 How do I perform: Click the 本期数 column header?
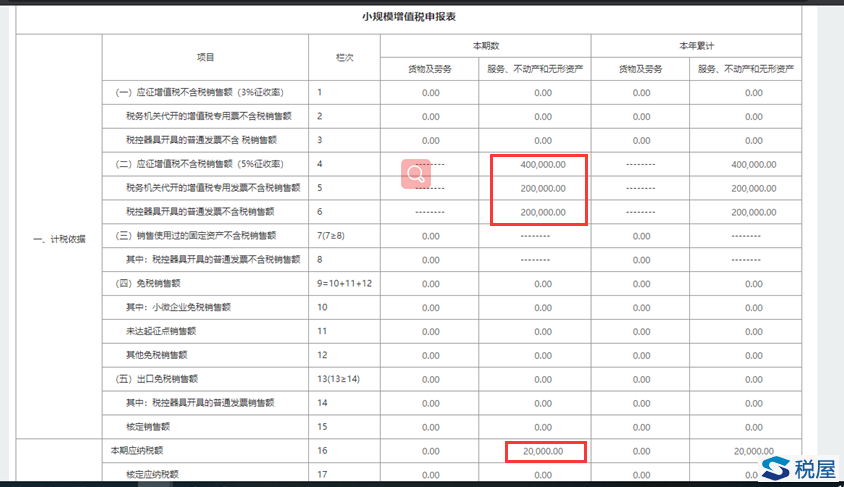click(x=486, y=46)
